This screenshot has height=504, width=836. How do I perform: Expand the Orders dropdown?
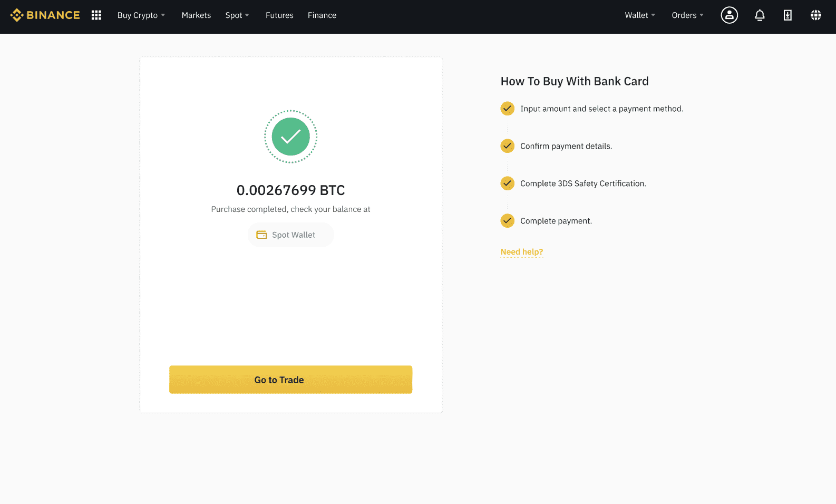[687, 15]
